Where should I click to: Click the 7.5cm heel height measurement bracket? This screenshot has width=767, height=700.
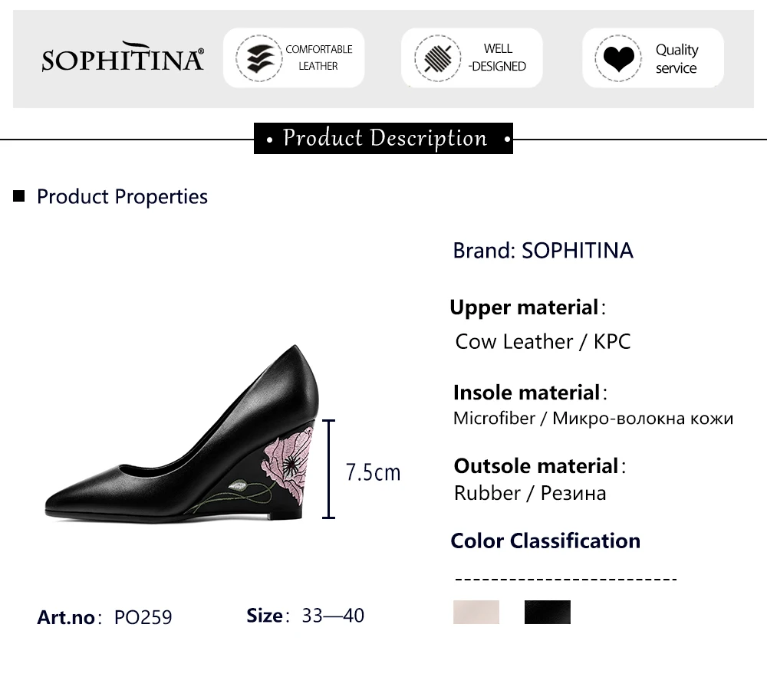(x=330, y=468)
